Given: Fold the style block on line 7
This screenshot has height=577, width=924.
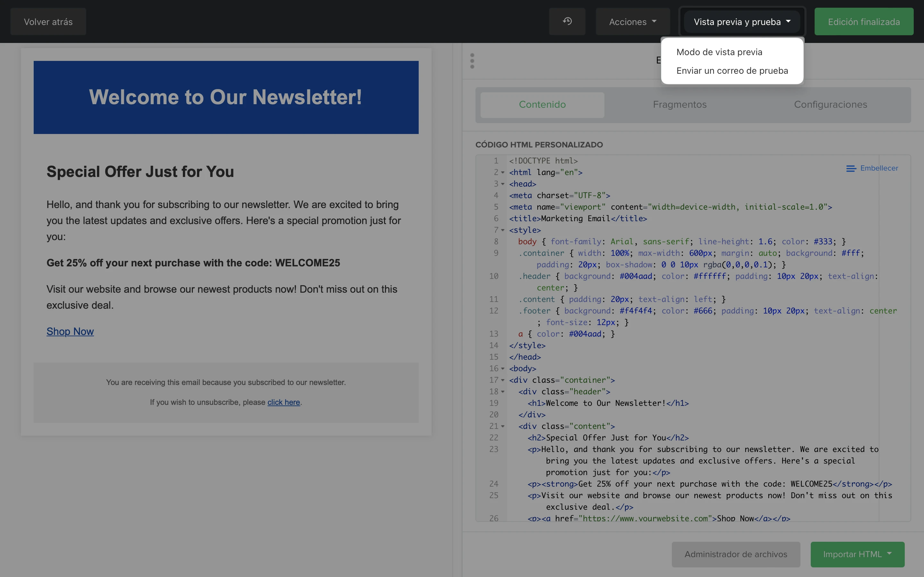Looking at the screenshot, I should point(503,230).
